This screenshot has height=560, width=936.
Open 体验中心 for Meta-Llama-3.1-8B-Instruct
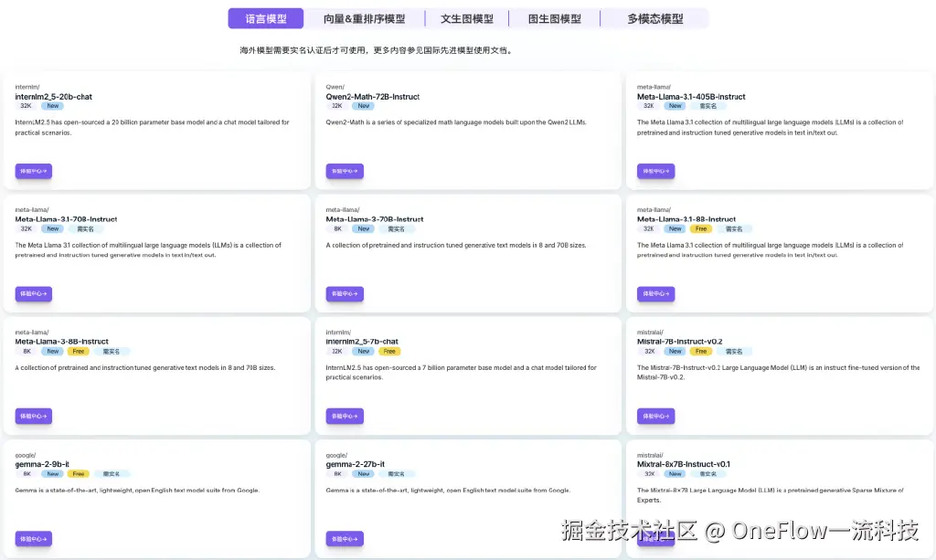pos(655,293)
